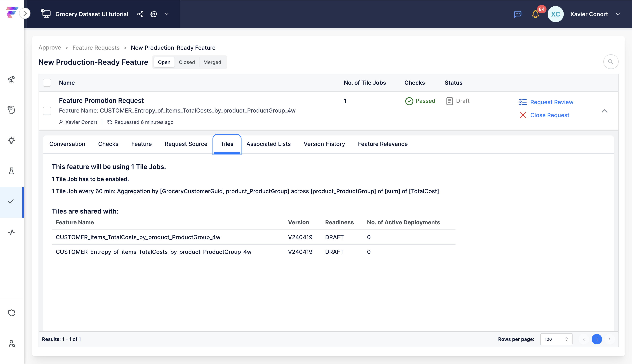This screenshot has height=364, width=632.
Task: Click the search magnifier button
Action: (x=611, y=62)
